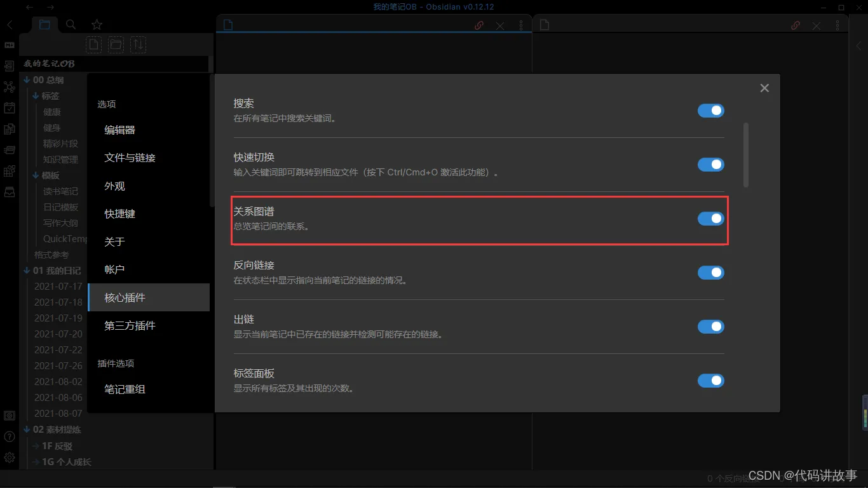Screen dimensions: 868x488
Task: Click the change sort order icon
Action: click(x=138, y=44)
